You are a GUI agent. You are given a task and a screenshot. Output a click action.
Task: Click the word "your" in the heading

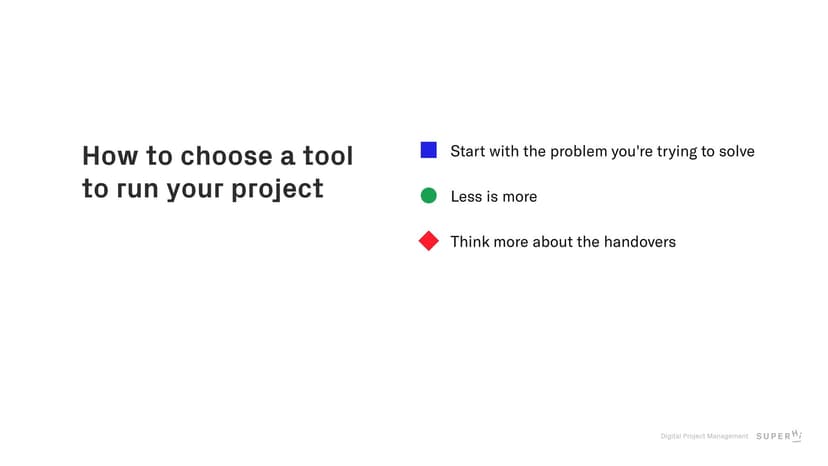(x=196, y=189)
